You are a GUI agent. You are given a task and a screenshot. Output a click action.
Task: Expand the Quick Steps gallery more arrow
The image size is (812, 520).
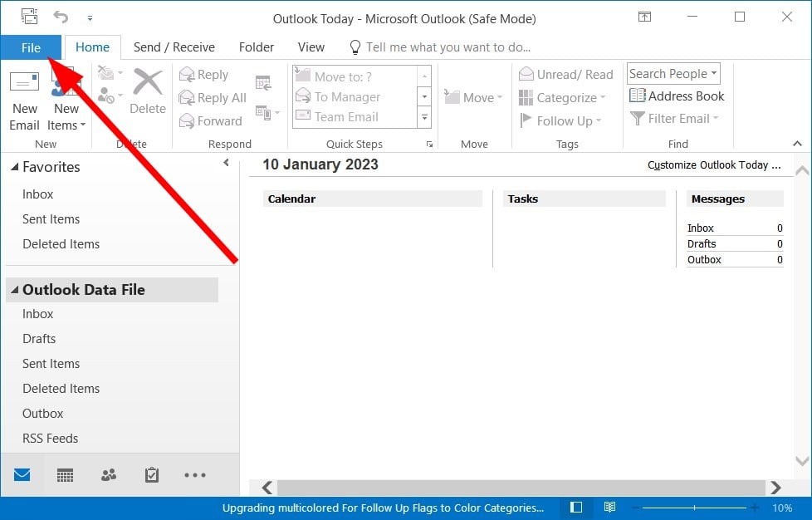(424, 118)
